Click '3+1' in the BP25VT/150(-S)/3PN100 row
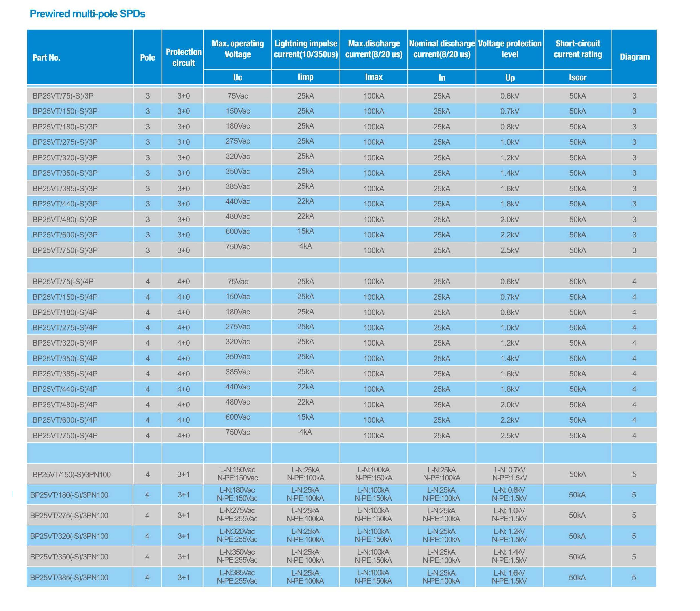 click(183, 475)
